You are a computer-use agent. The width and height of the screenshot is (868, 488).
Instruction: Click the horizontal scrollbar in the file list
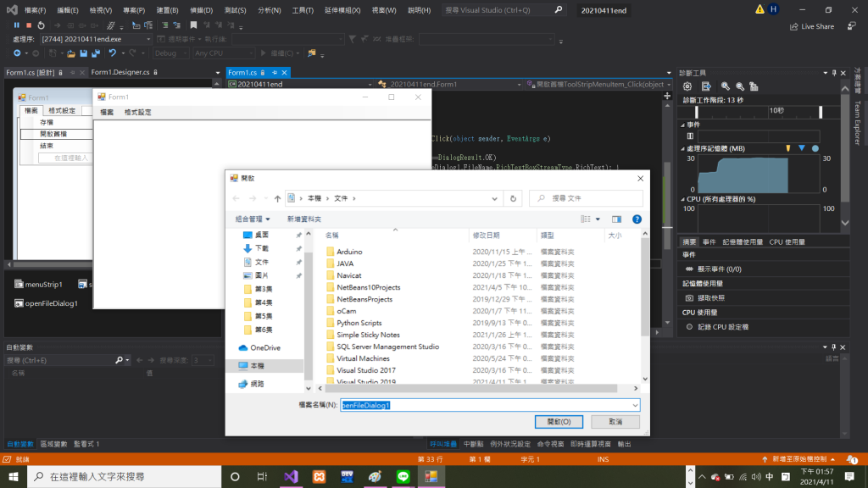click(x=471, y=388)
